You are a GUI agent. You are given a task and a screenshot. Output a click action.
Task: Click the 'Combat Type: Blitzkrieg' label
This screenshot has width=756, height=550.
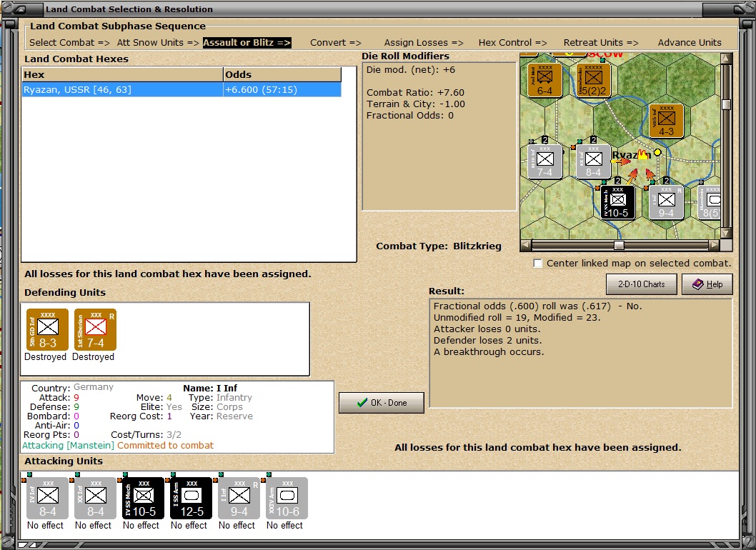point(439,246)
